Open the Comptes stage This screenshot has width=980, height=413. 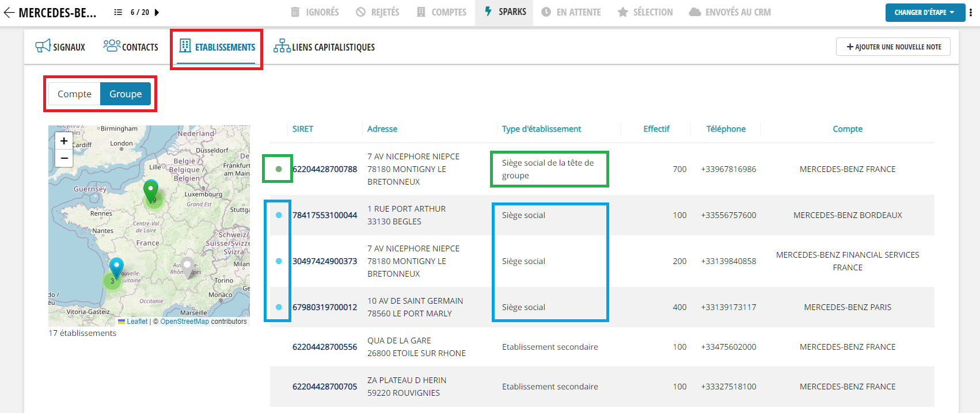click(442, 12)
